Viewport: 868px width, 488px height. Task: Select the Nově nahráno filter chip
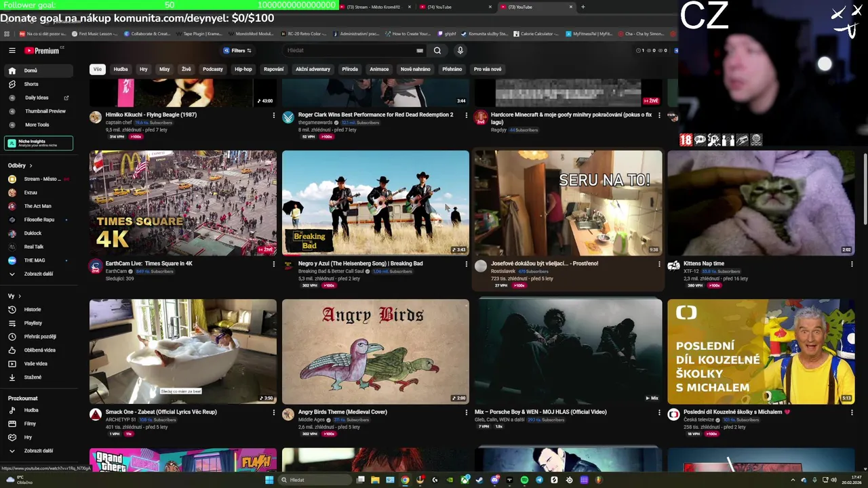point(416,69)
